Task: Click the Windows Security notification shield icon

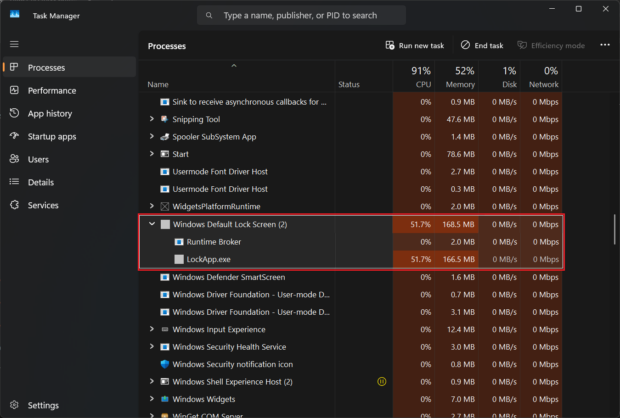Action: point(165,364)
